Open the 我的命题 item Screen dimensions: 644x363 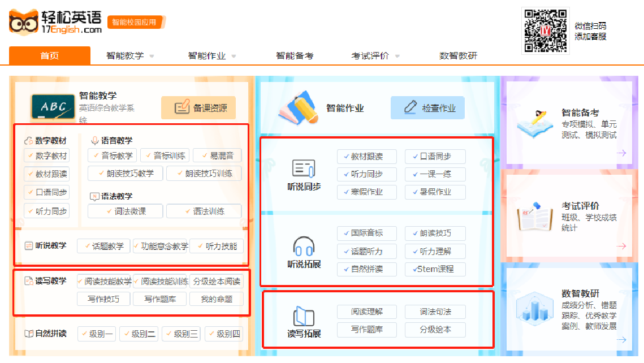(x=217, y=299)
